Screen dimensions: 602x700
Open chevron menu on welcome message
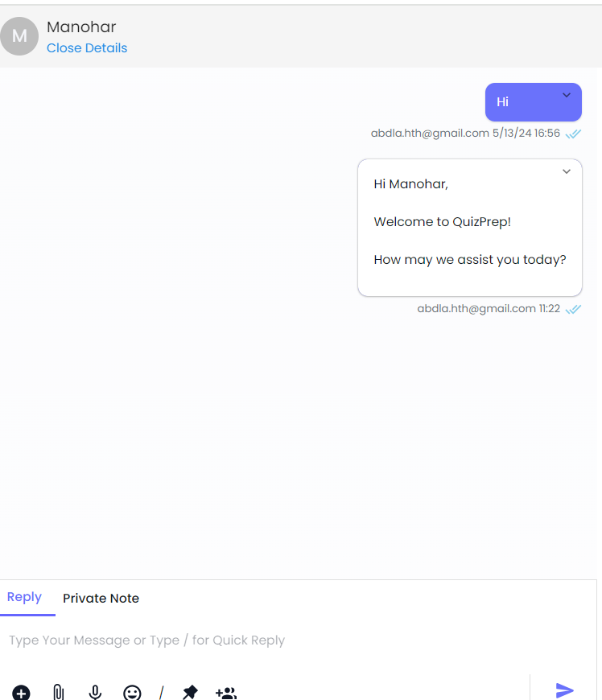[567, 171]
